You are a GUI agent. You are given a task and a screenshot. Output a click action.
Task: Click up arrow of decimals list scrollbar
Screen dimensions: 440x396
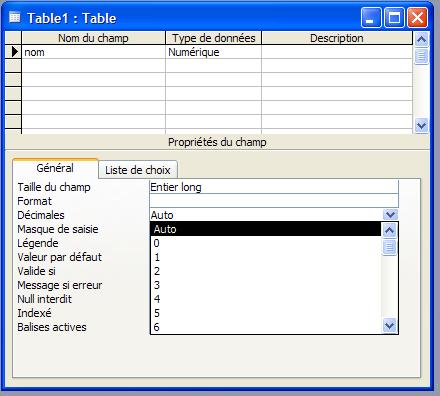click(x=390, y=230)
